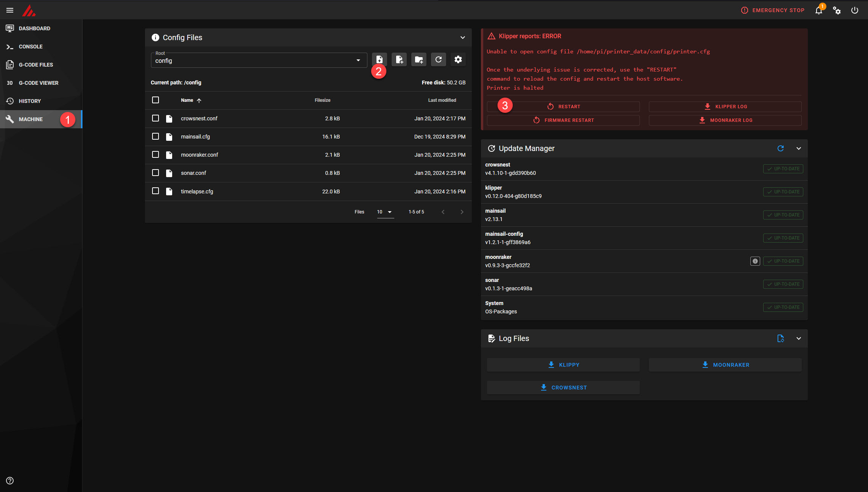The image size is (868, 492).
Task: Check the crowsnest.conf checkbox
Action: (x=155, y=118)
